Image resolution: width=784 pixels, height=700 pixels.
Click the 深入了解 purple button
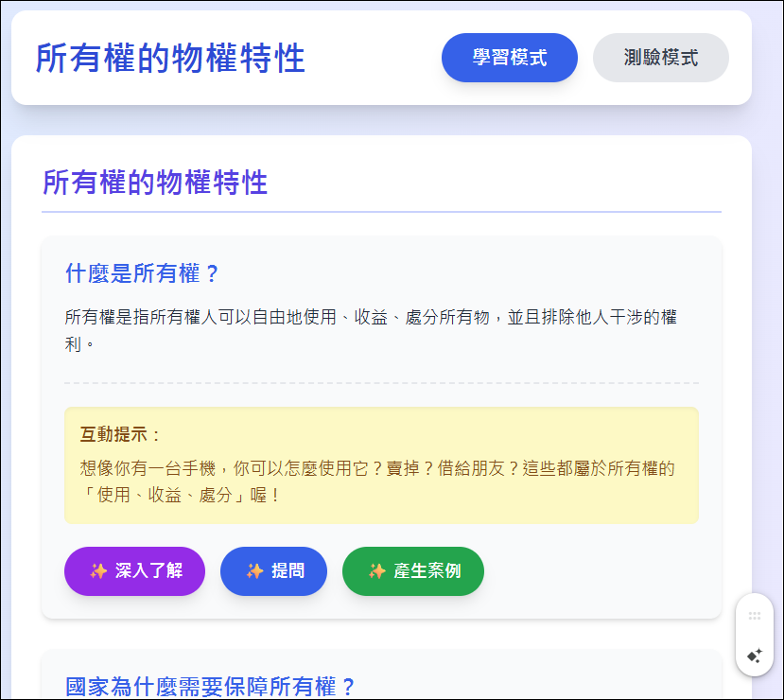point(134,571)
